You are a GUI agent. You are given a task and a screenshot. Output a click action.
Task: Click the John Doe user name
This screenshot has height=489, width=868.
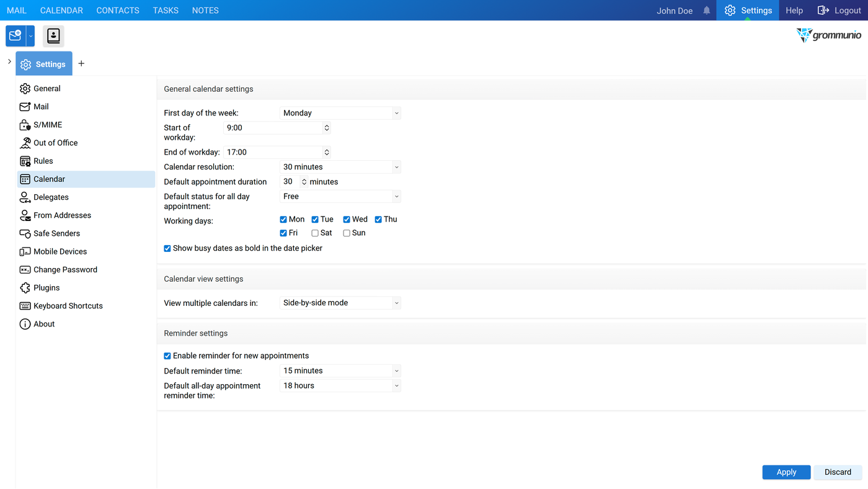675,11
